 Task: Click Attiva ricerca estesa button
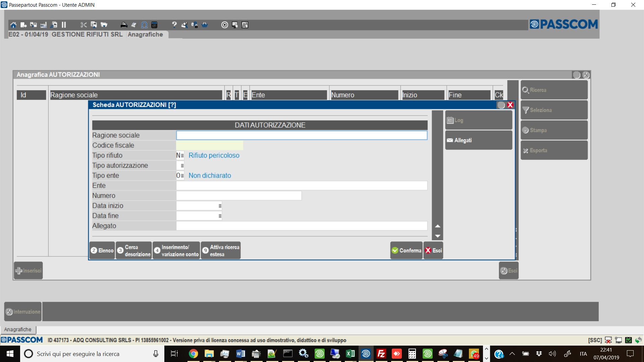pyautogui.click(x=221, y=250)
